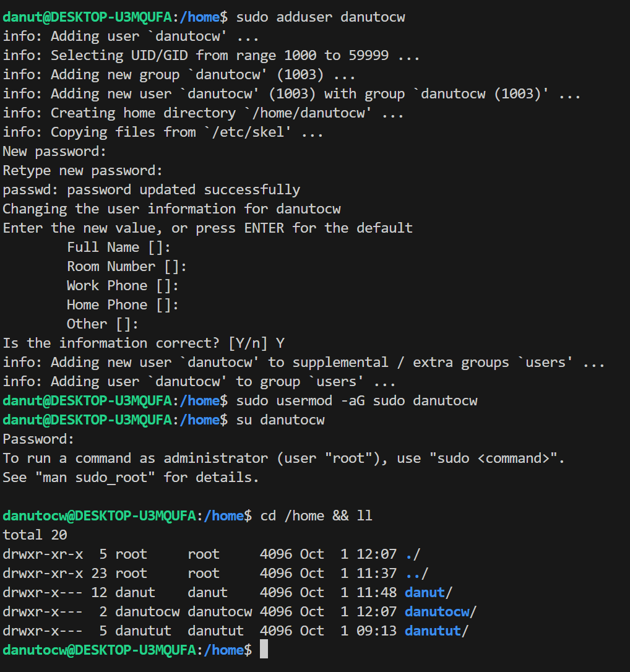Screen dimensions: 630x672
Task: Click the cursor block at the last prompt
Action: (264, 650)
